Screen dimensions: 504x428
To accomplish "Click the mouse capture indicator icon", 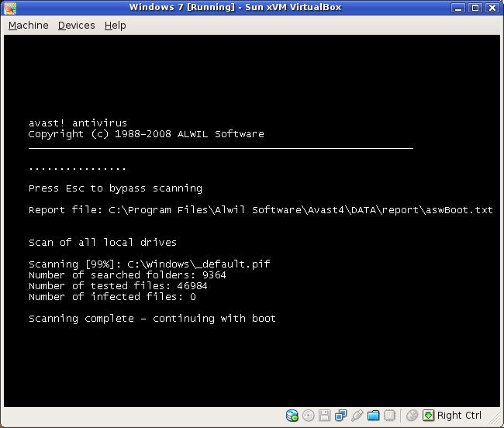I will click(413, 416).
